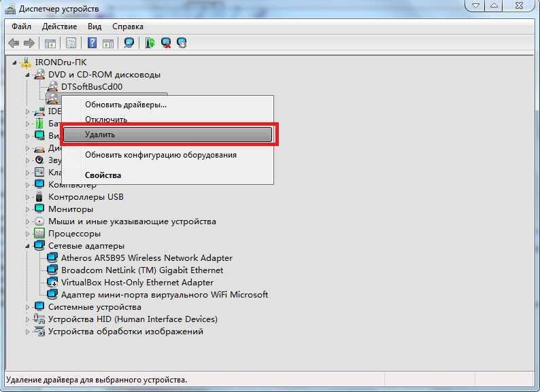Expand the Устройства обработки изображений node
The width and height of the screenshot is (540, 392).
27,332
